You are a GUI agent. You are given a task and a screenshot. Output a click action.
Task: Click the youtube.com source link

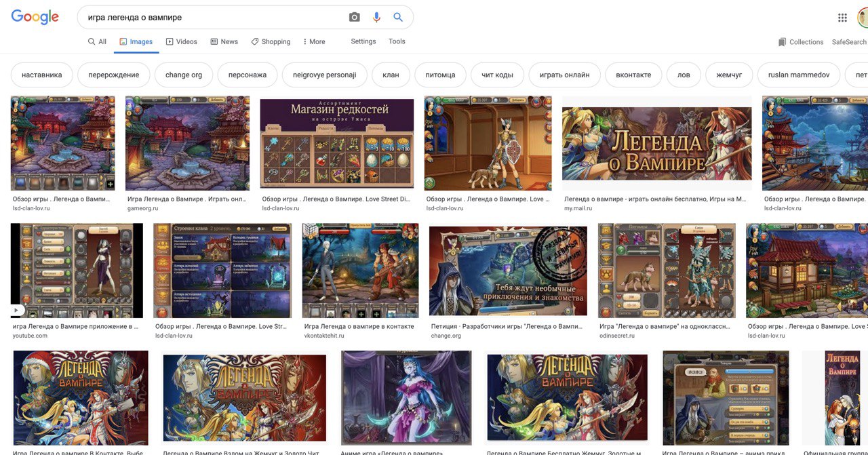click(30, 336)
